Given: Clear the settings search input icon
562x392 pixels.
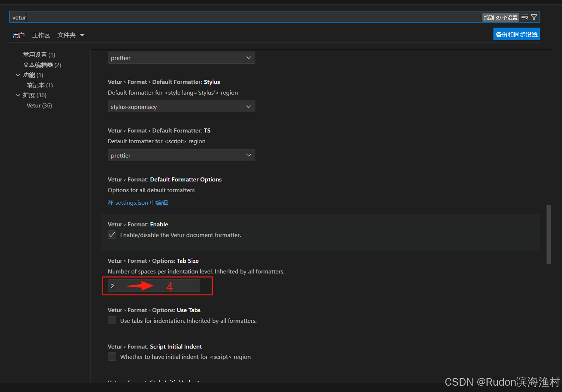Looking at the screenshot, I should [525, 17].
